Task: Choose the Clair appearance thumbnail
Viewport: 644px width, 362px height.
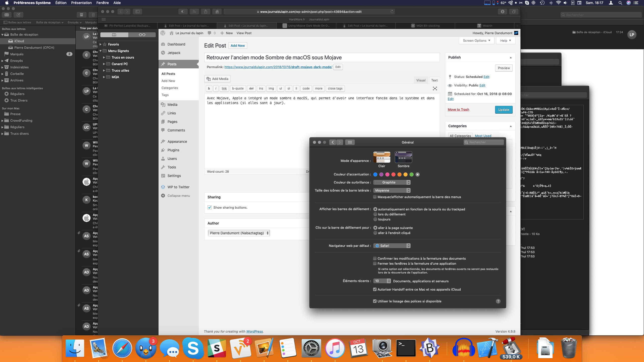Action: [x=382, y=157]
